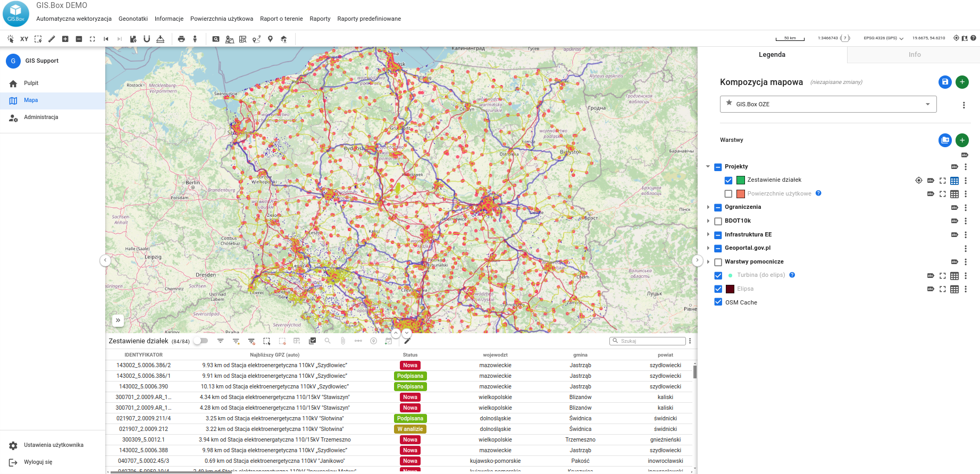Viewport: 980px width, 474px height.
Task: Activate the magnet snapping tool
Action: (x=147, y=39)
